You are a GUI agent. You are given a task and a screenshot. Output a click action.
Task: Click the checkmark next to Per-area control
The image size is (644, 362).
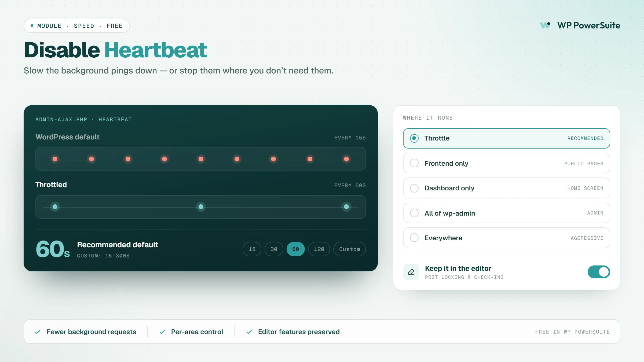(162, 332)
